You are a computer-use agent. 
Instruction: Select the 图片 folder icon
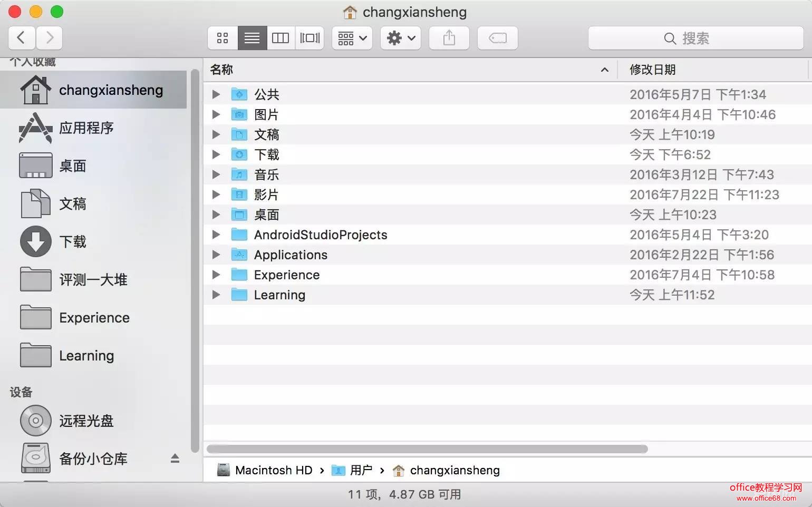point(239,114)
